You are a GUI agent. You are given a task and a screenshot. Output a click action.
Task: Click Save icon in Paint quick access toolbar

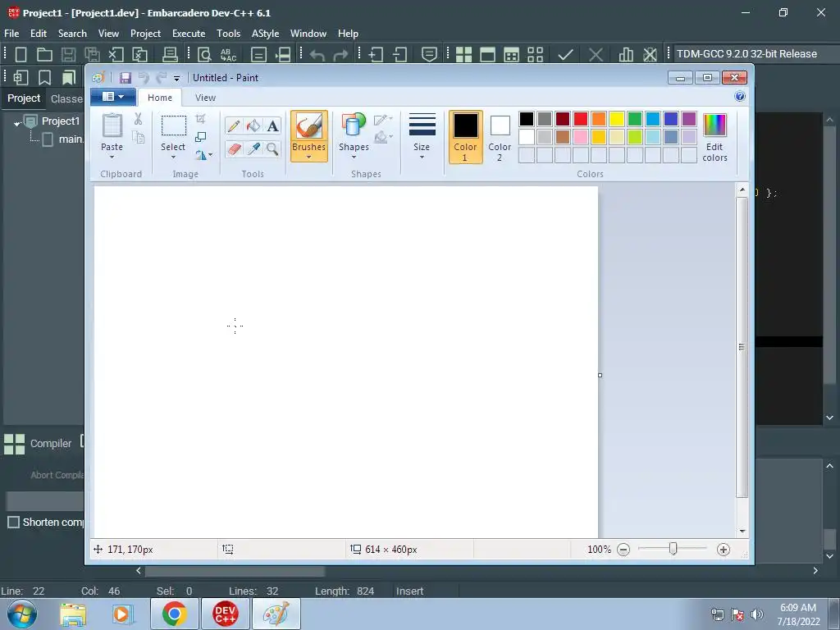coord(126,78)
